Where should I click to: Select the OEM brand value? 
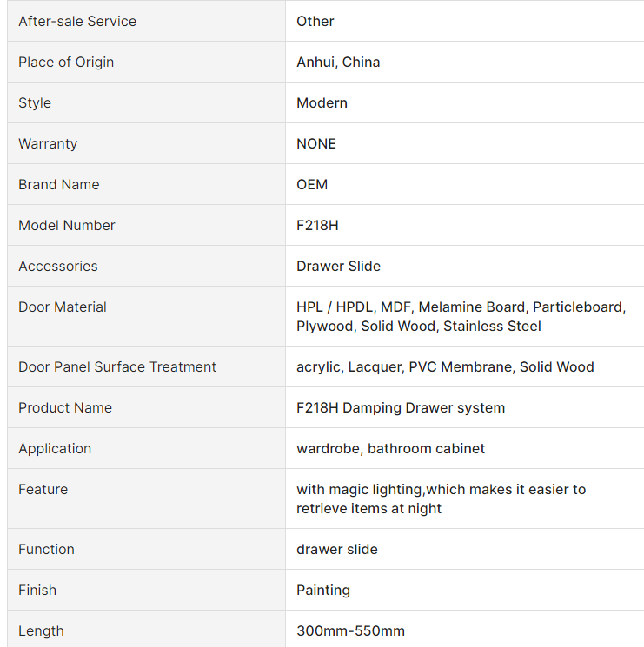tap(312, 184)
